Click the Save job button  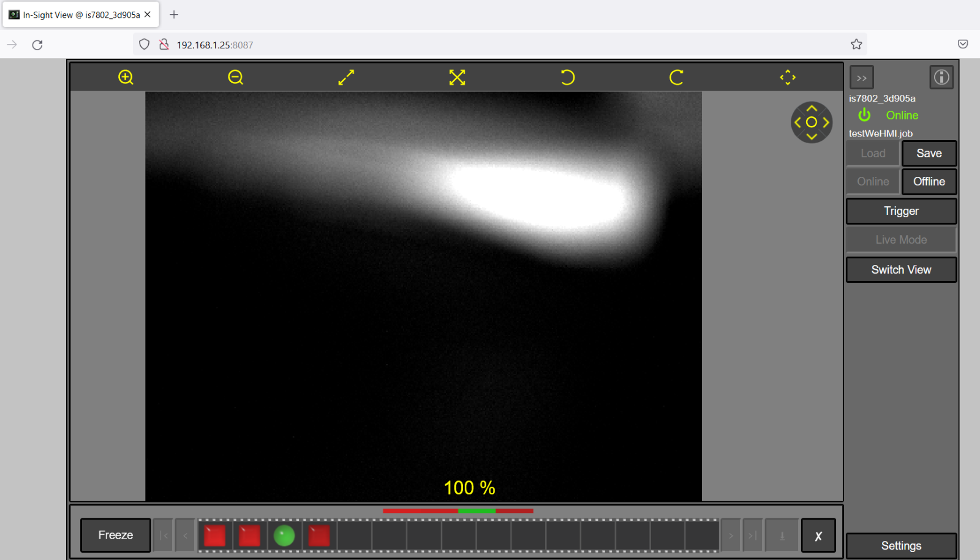(x=929, y=154)
